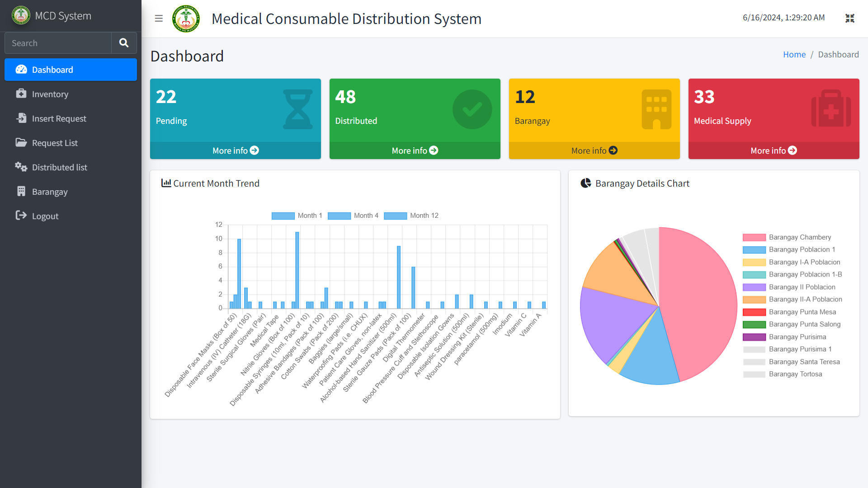868x488 pixels.
Task: Open the Home breadcrumb link
Action: [794, 54]
